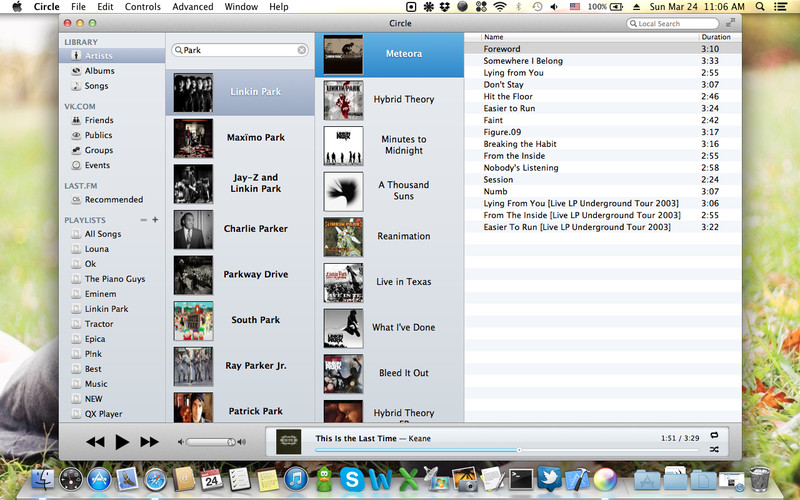Select artist Maxïmo Park
The image size is (800, 500).
click(240, 138)
